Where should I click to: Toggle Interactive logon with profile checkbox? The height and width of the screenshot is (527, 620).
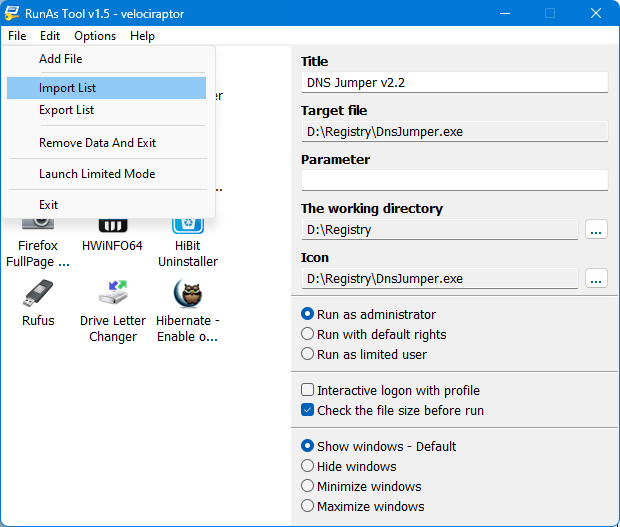[x=308, y=390]
